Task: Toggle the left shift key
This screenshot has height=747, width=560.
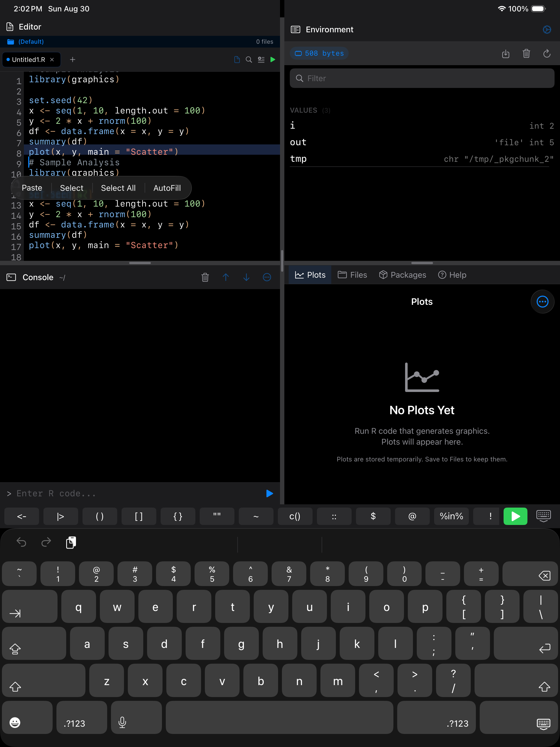Action: pyautogui.click(x=43, y=680)
